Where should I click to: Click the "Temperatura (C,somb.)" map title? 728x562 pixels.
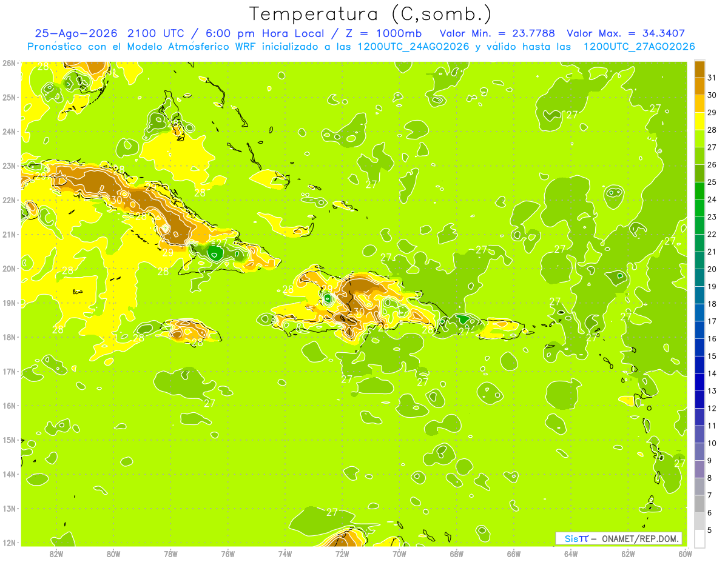(369, 14)
